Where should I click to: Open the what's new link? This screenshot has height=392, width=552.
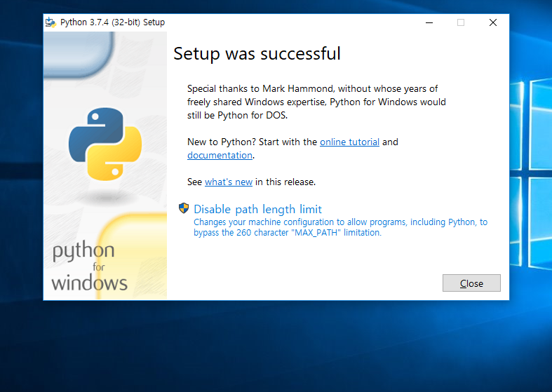(229, 182)
